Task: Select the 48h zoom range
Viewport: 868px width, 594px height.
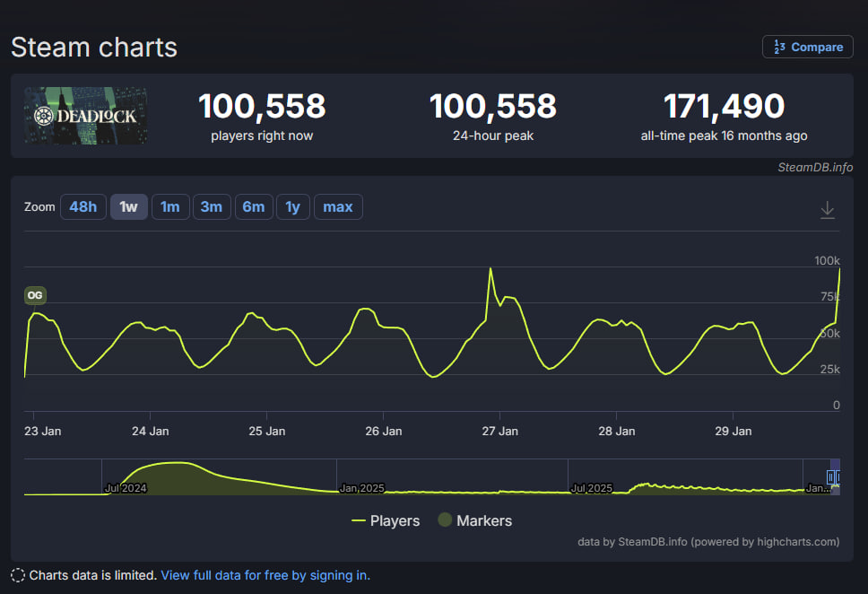Action: coord(82,206)
